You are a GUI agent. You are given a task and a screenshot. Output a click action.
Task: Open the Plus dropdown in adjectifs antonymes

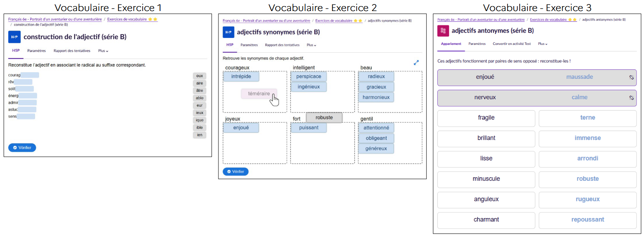543,44
